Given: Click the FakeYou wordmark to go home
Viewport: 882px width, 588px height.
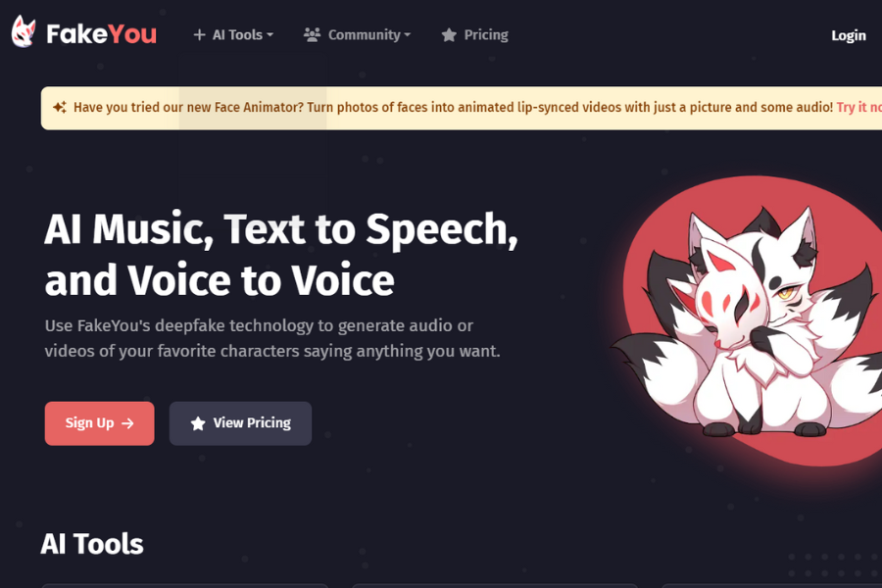Looking at the screenshot, I should click(x=101, y=34).
